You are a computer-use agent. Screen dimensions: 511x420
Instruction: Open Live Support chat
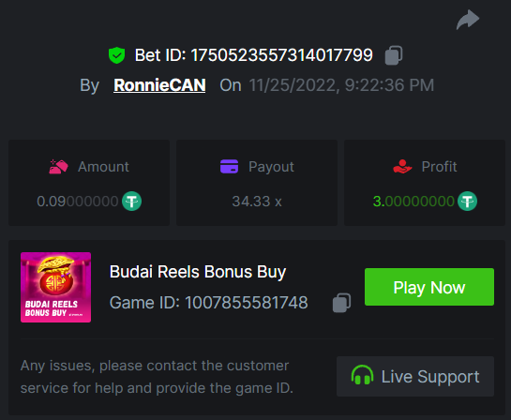click(415, 376)
